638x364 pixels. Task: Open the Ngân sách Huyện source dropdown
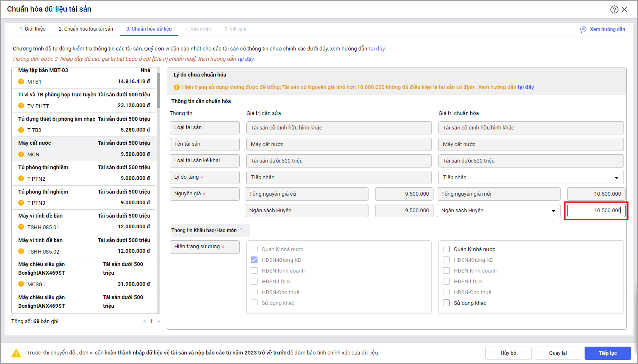pos(553,211)
